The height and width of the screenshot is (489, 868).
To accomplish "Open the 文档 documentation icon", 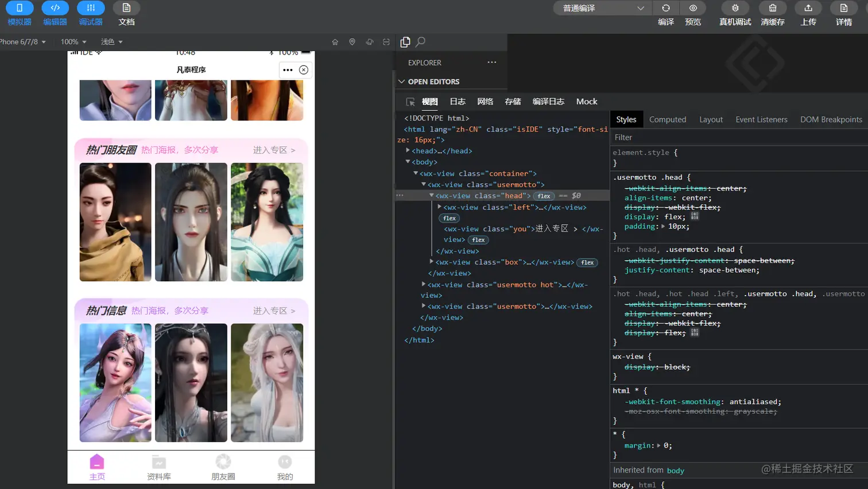I will 126,8.
